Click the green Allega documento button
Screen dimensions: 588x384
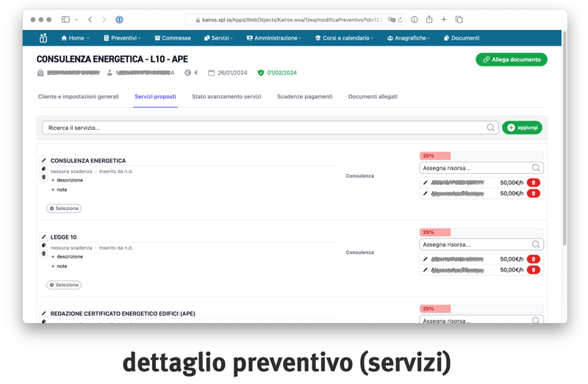click(511, 59)
